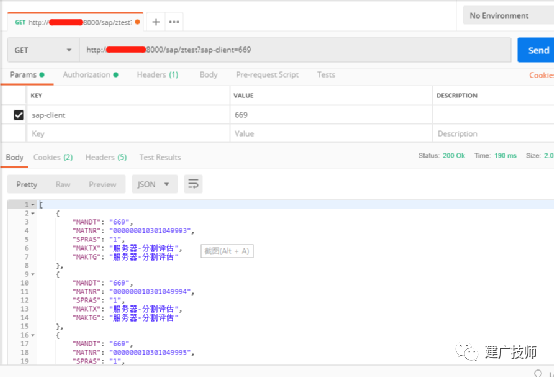
Task: Open the tab options ellipsis menu
Action: coord(174,22)
